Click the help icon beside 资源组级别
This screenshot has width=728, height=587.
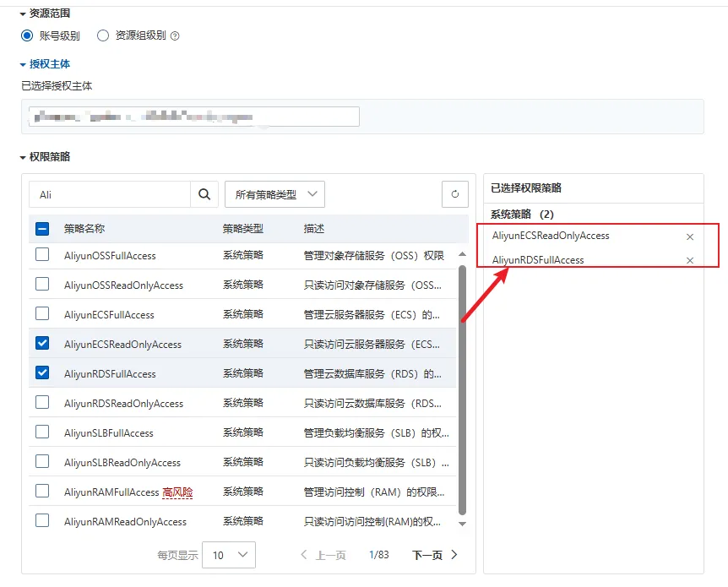point(175,36)
